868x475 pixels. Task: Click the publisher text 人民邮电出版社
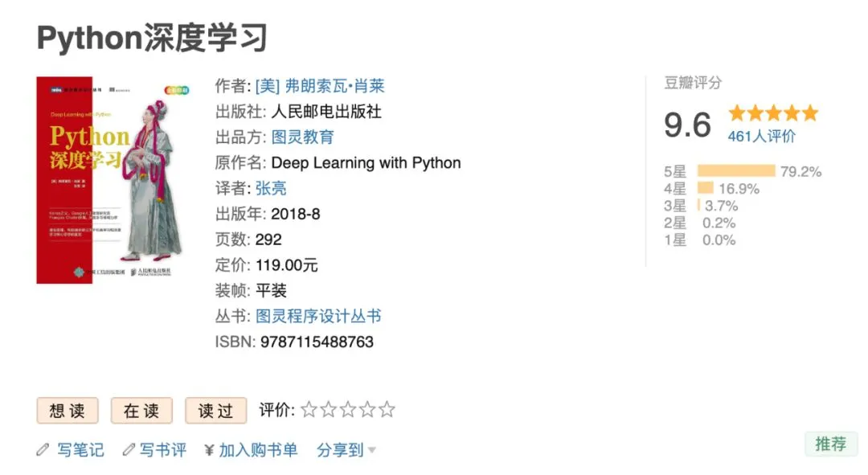[326, 112]
